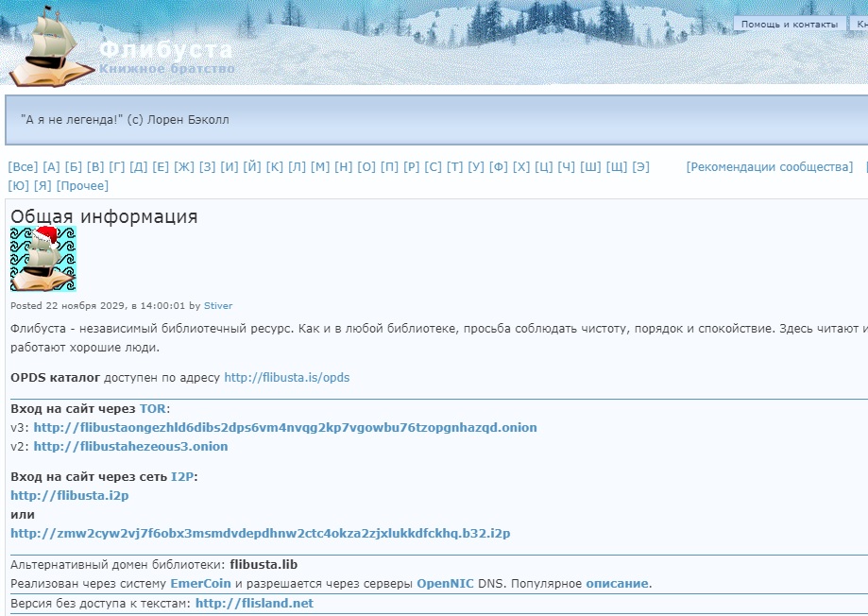This screenshot has height=616, width=868.
Task: Select letter [Ж] in alphabet index
Action: (184, 166)
